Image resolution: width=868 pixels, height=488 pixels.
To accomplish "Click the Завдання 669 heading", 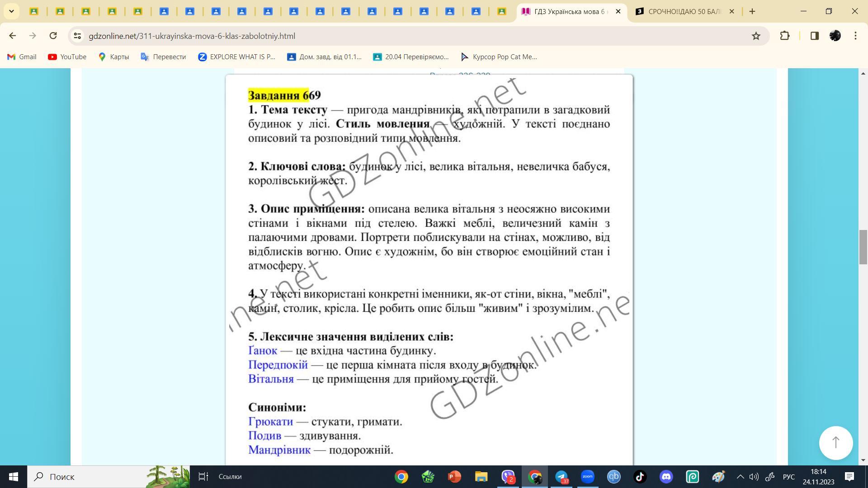I will (284, 95).
